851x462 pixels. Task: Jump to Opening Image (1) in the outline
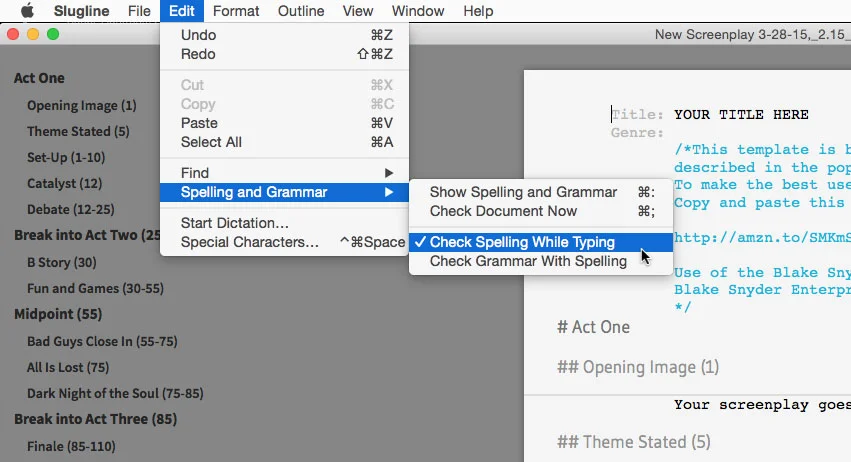(82, 105)
